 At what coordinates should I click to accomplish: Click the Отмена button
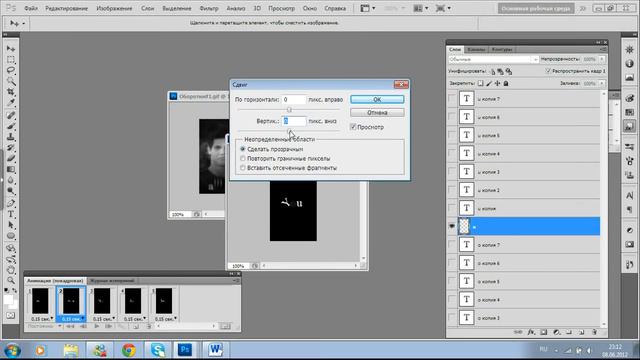(377, 112)
